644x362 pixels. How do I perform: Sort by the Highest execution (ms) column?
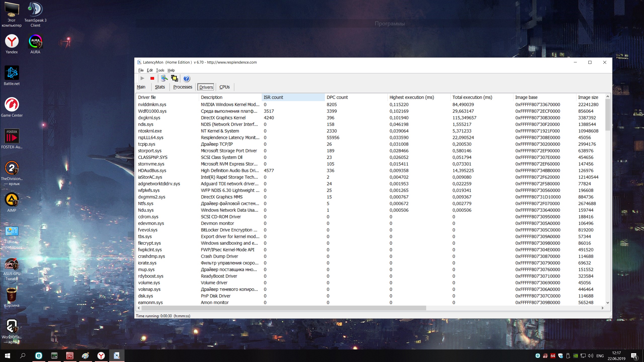412,97
